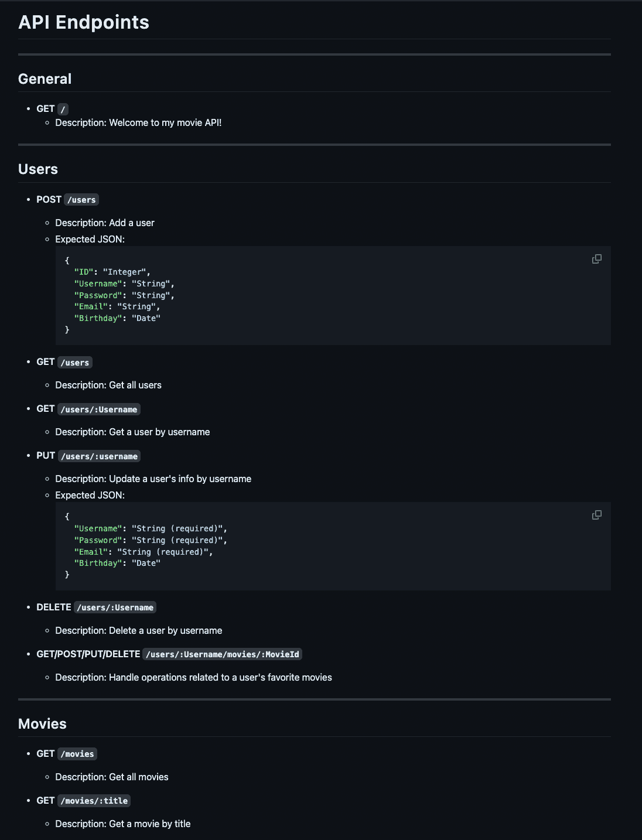Click the DELETE /users/:Username code tag

115,607
